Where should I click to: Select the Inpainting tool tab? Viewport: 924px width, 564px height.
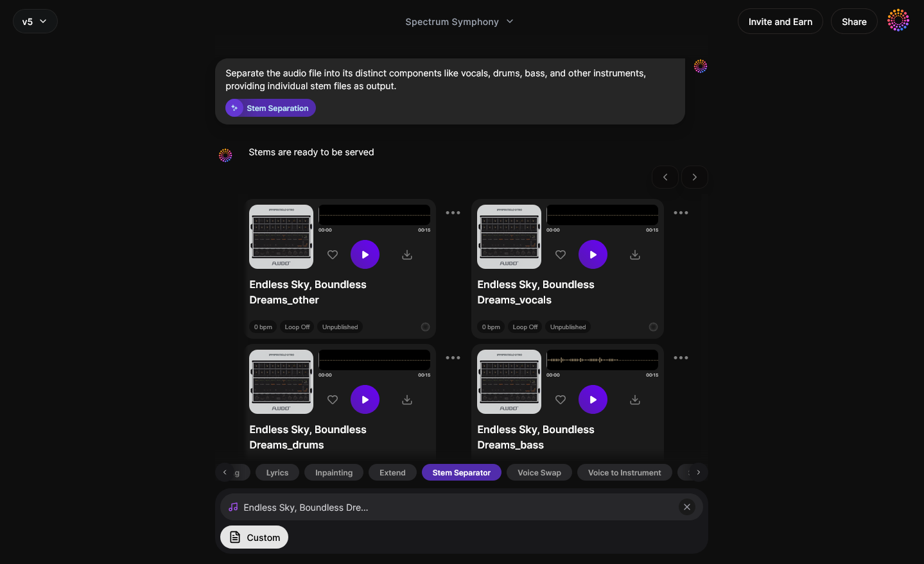[334, 472]
